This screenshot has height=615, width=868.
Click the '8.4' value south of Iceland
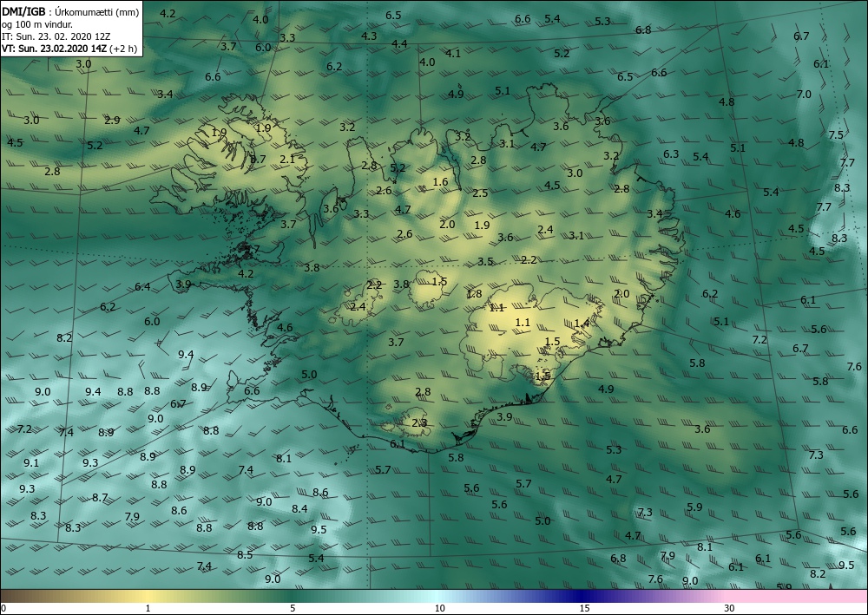[299, 509]
